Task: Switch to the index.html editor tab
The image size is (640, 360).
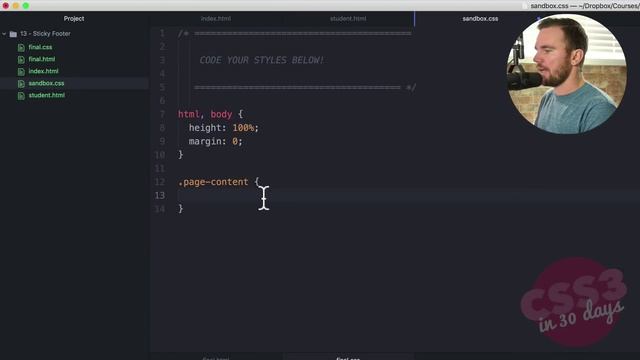Action: [x=216, y=19]
